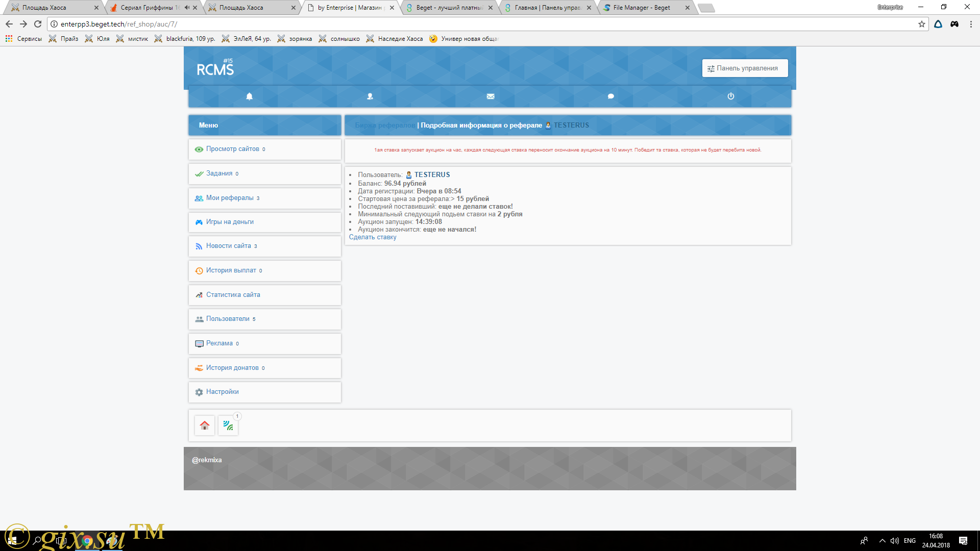Click the power logout icon in navbar
Image resolution: width=980 pixels, height=551 pixels.
pyautogui.click(x=731, y=96)
